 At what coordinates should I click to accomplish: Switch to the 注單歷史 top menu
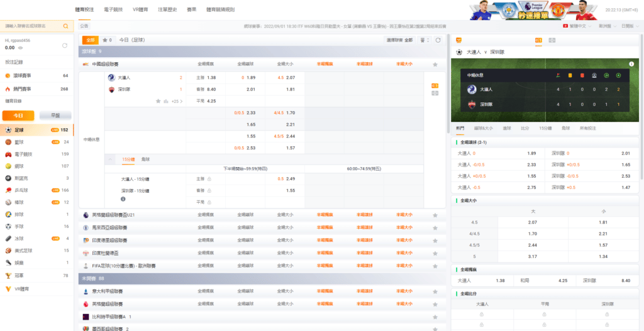click(x=167, y=10)
